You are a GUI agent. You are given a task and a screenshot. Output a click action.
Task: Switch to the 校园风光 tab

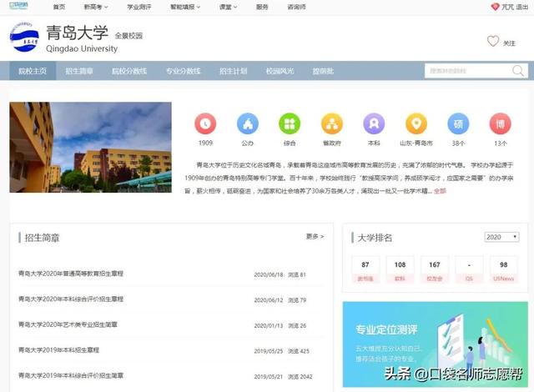[280, 71]
